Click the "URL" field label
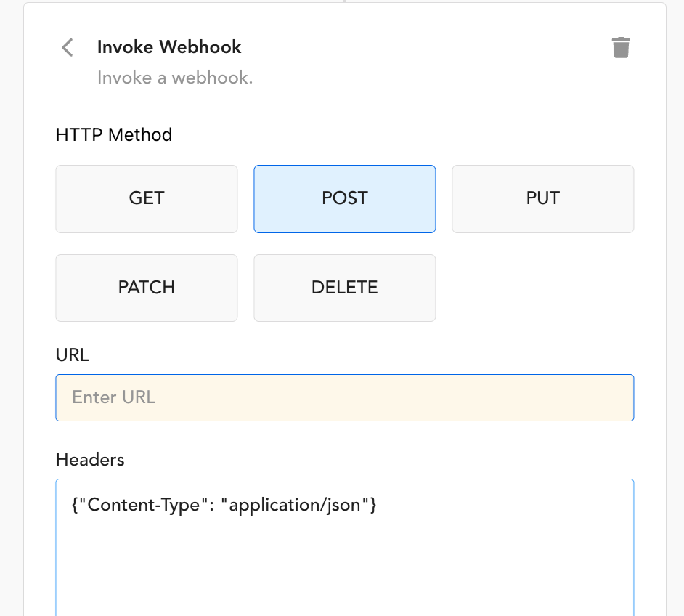 click(x=72, y=355)
